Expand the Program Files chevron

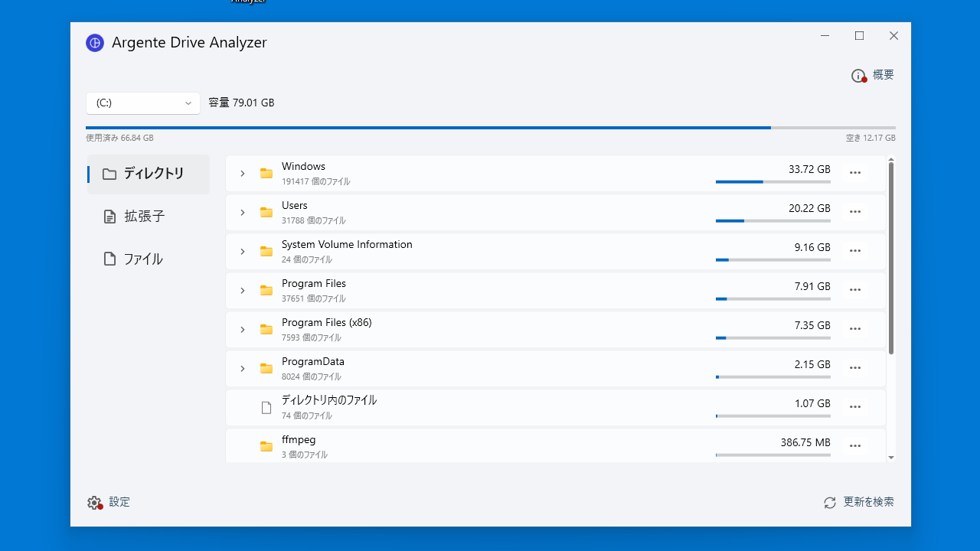click(242, 291)
